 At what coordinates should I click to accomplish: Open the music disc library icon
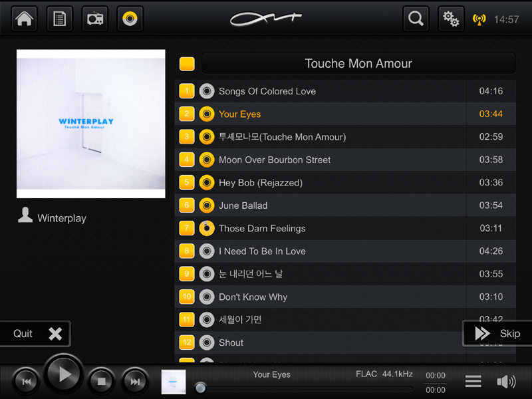click(x=130, y=19)
